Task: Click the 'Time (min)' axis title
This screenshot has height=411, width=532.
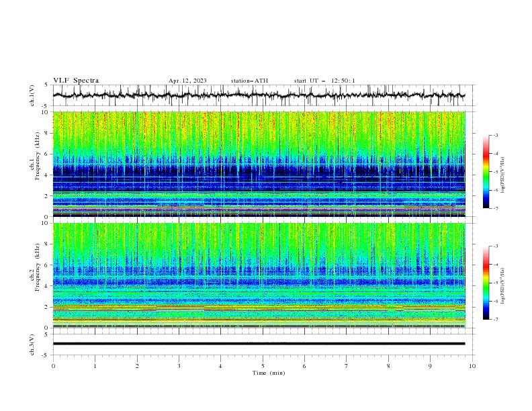Action: tap(269, 373)
